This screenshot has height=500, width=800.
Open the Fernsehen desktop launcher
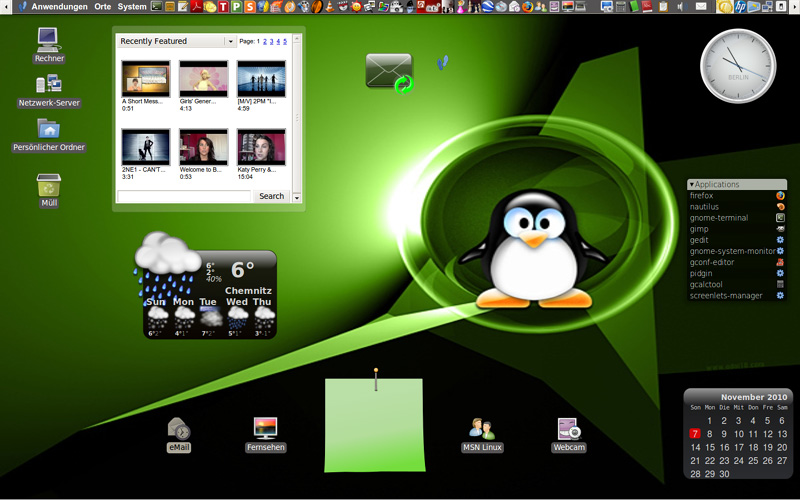(265, 435)
